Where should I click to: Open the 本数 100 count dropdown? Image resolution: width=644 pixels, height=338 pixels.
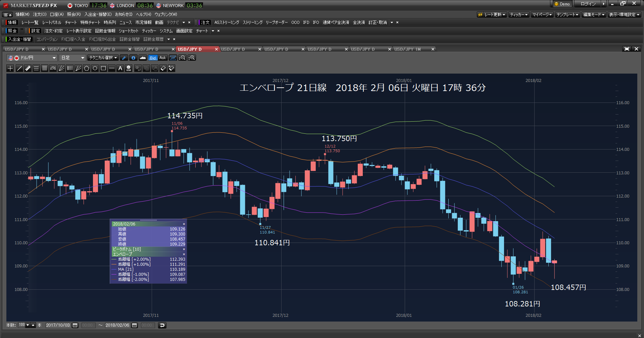pos(28,325)
